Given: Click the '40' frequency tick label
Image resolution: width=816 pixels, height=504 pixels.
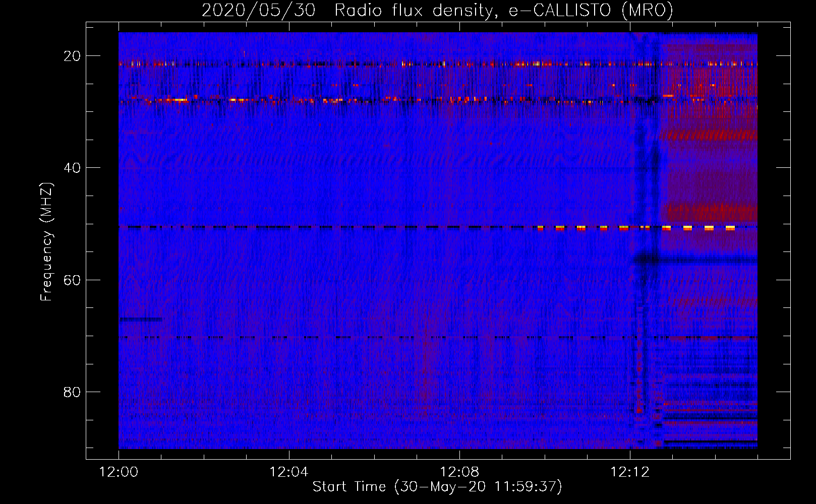Looking at the screenshot, I should [x=72, y=168].
